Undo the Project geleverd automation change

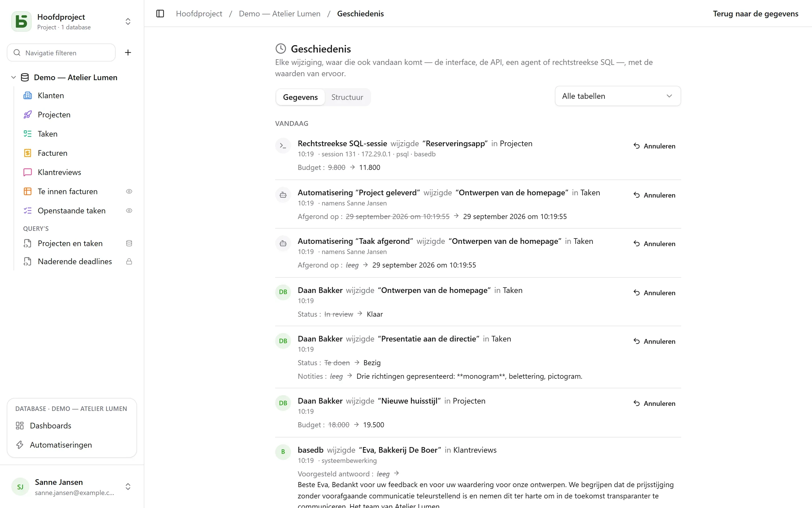[x=654, y=195]
